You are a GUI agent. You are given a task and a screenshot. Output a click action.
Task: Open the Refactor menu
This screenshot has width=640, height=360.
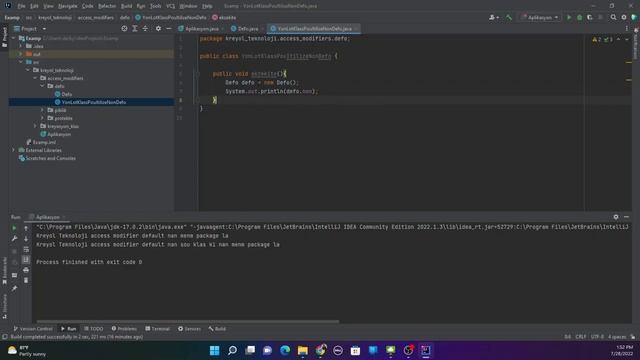click(x=107, y=6)
